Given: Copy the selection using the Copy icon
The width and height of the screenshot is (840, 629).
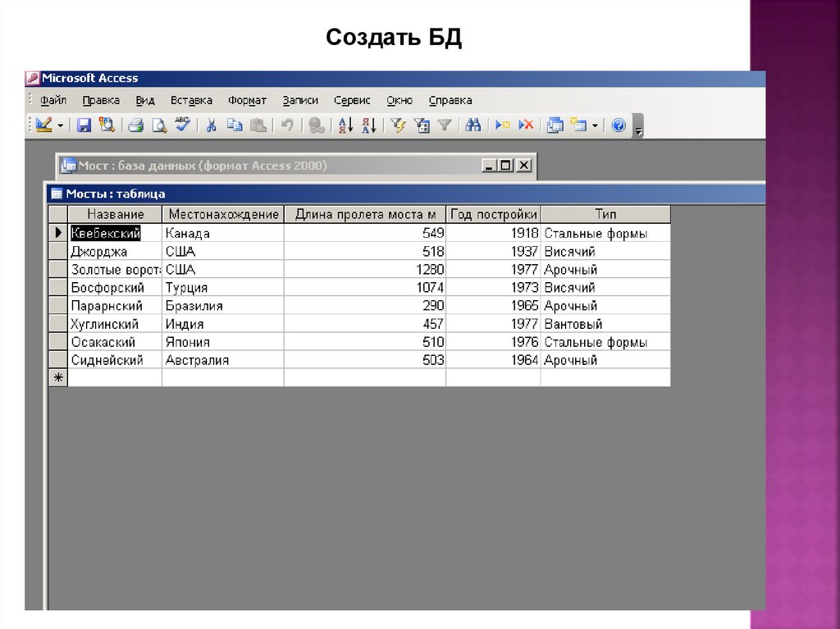Looking at the screenshot, I should (234, 125).
